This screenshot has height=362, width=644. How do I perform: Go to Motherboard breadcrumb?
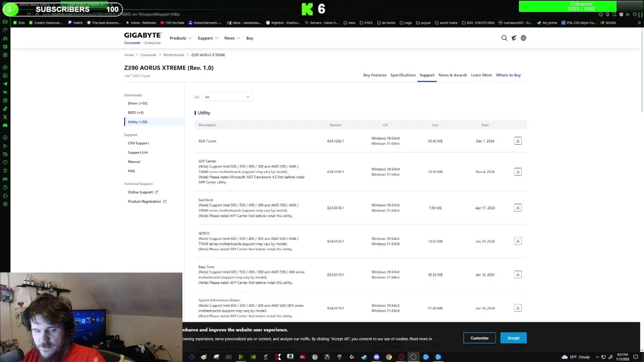click(174, 55)
